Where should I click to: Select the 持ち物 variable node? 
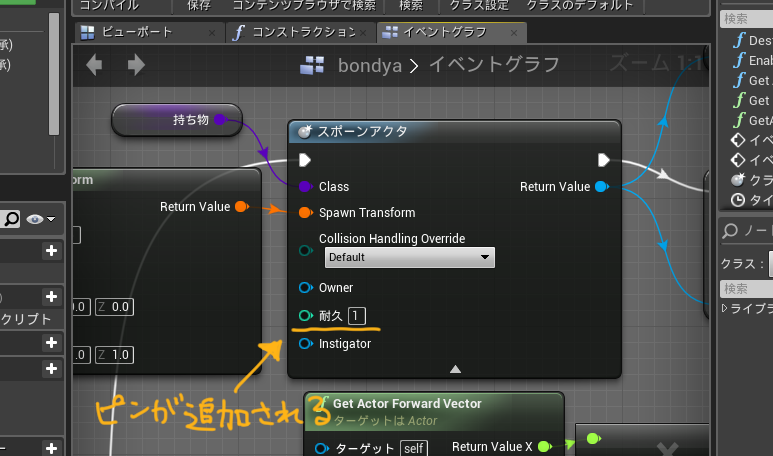pos(177,120)
